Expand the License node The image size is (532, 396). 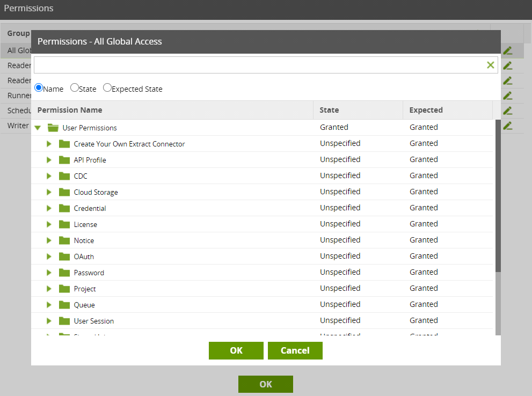pos(49,224)
